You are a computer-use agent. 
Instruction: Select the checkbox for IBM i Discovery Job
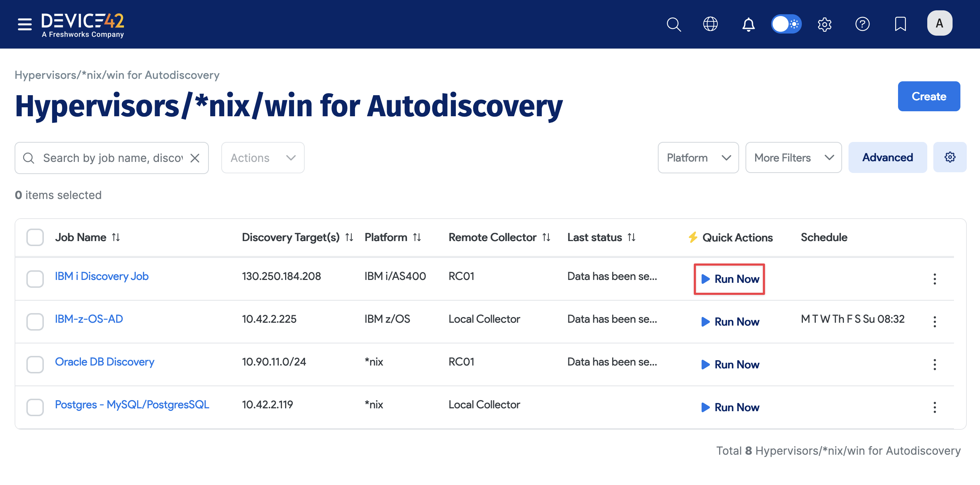coord(35,279)
